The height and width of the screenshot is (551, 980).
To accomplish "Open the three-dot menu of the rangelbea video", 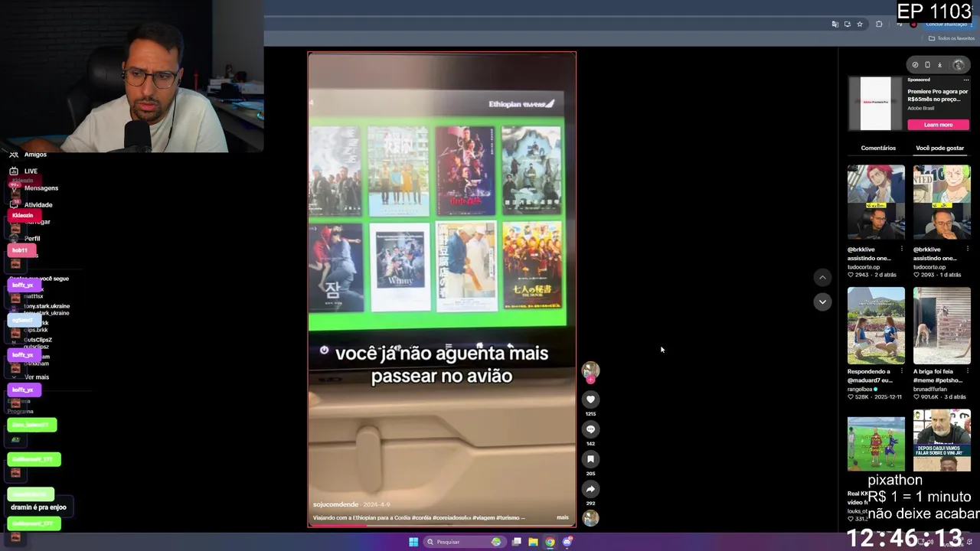I will pyautogui.click(x=901, y=371).
